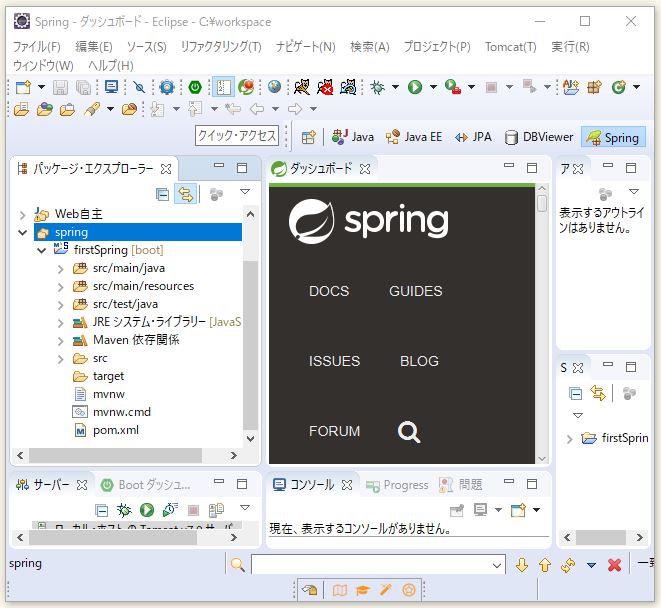Screen dimensions: 661x608
Task: Expand the Maven 依存関係 node
Action: (x=60, y=341)
